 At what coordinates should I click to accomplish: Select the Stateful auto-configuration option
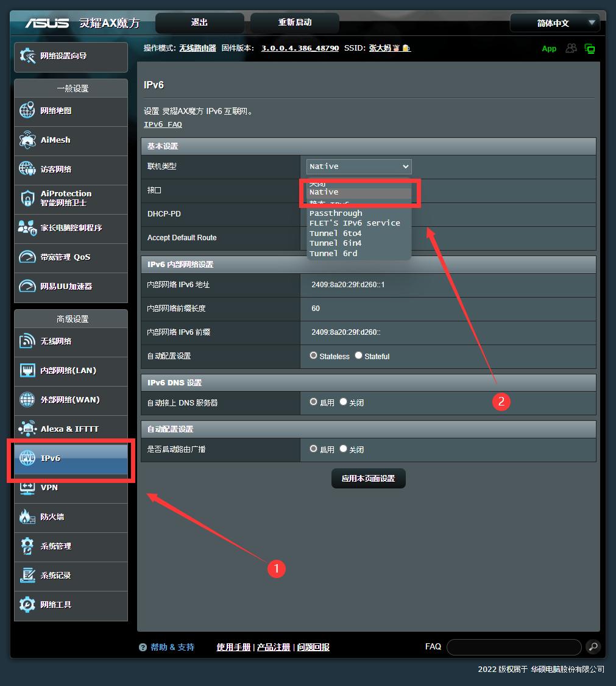(x=359, y=356)
